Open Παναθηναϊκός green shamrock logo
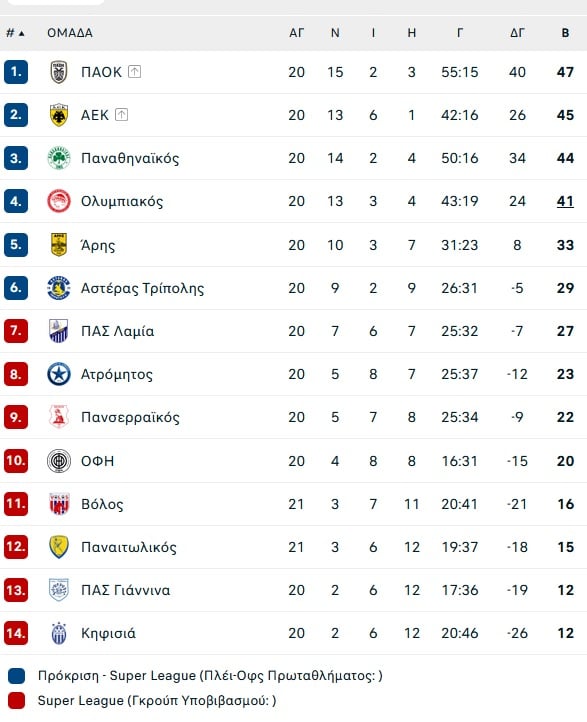 pyautogui.click(x=59, y=158)
